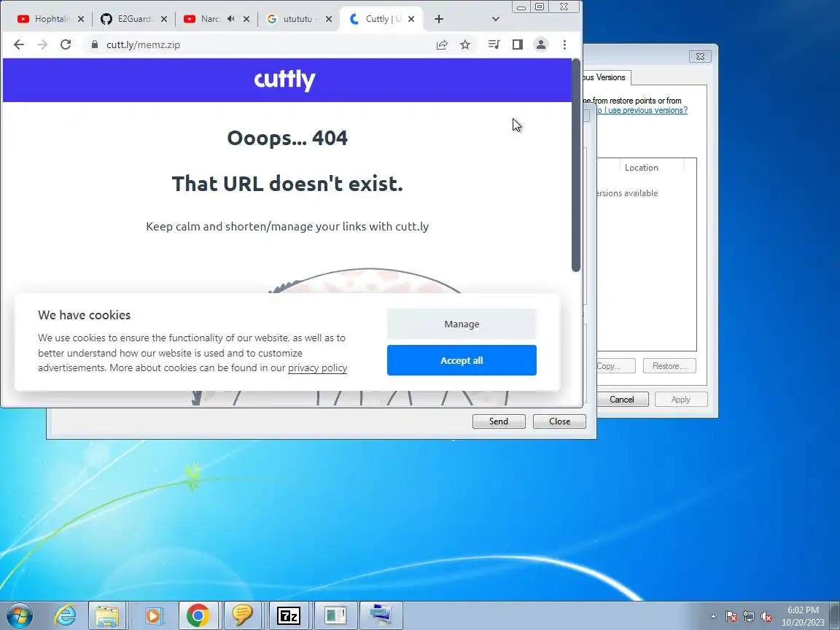Show hidden system tray icons
The height and width of the screenshot is (630, 840).
pyautogui.click(x=713, y=616)
